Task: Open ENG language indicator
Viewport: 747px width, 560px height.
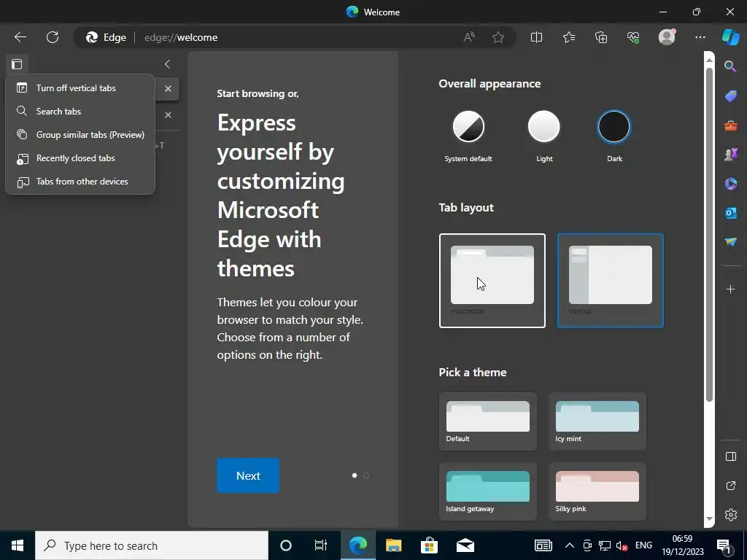Action: 643,545
